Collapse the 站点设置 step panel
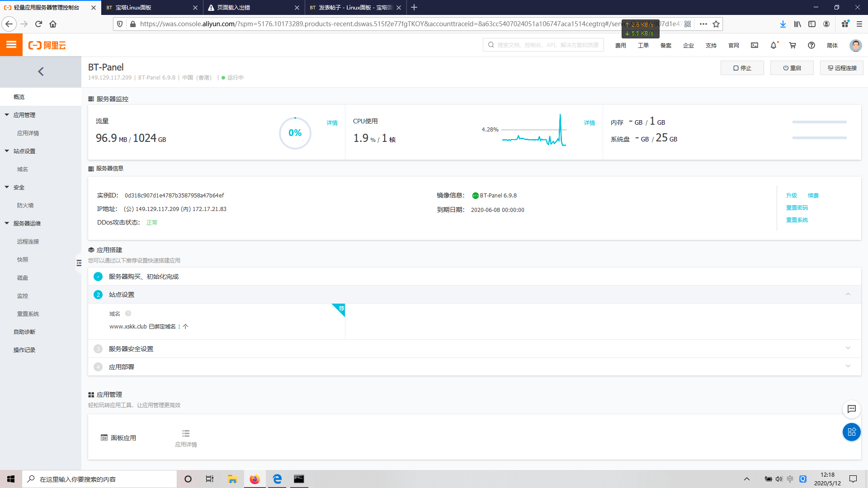 (848, 294)
